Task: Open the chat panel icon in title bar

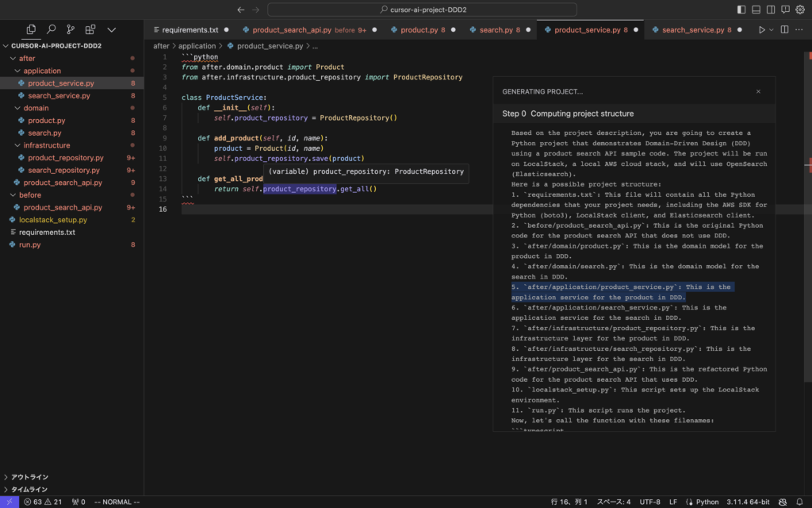Action: [786, 10]
